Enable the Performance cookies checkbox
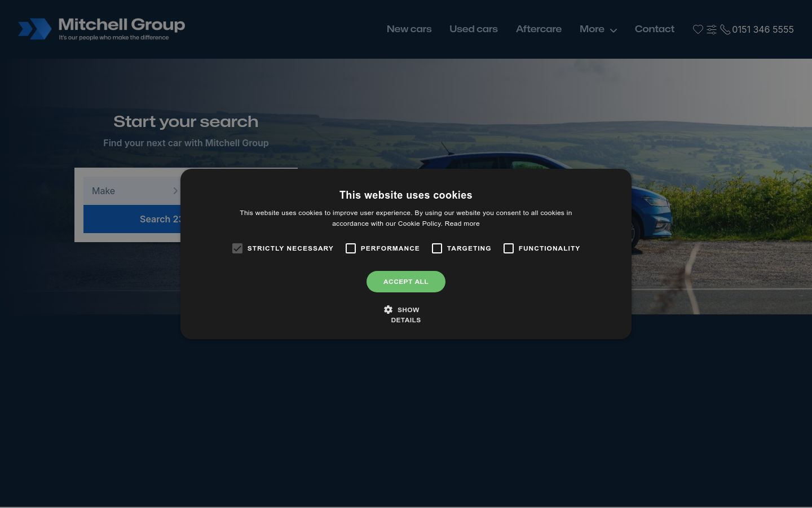 pos(351,248)
